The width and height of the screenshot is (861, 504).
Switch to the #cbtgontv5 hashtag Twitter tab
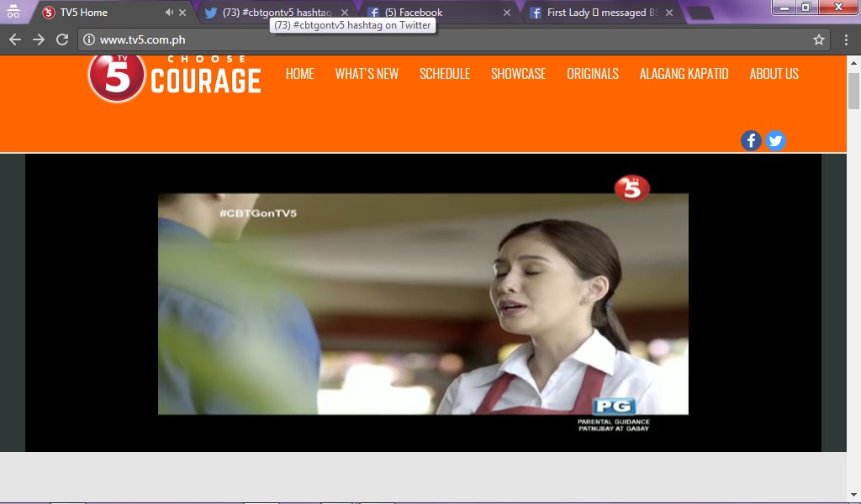(276, 12)
